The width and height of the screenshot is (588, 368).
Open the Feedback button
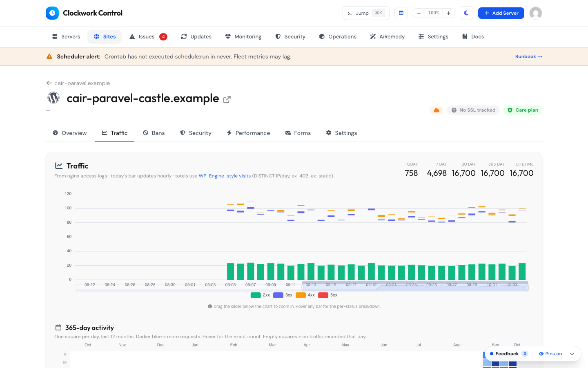click(x=509, y=354)
